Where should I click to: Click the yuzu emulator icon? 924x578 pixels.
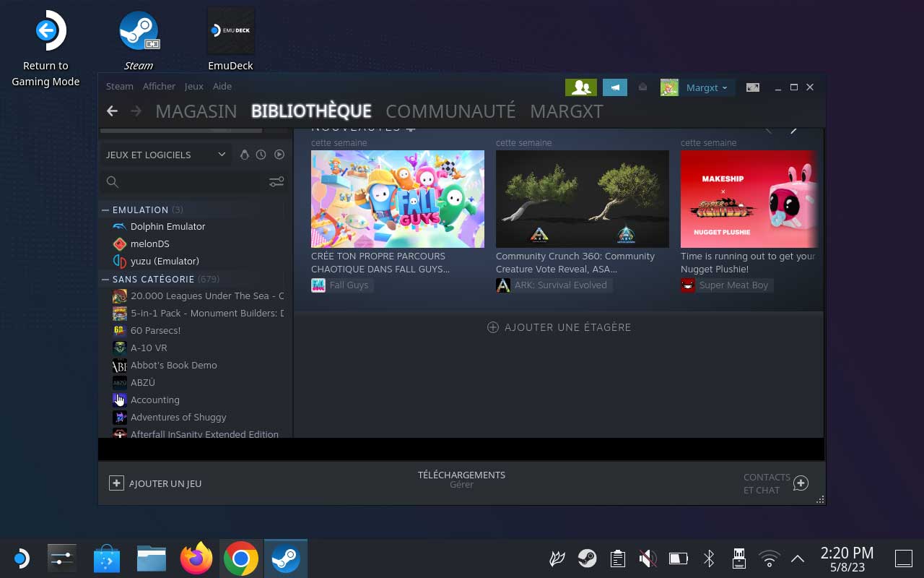(120, 261)
